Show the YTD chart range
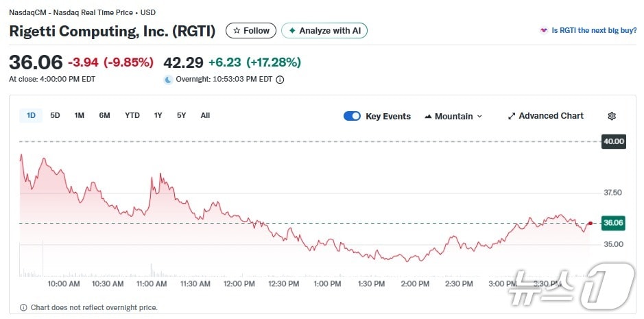 [132, 115]
